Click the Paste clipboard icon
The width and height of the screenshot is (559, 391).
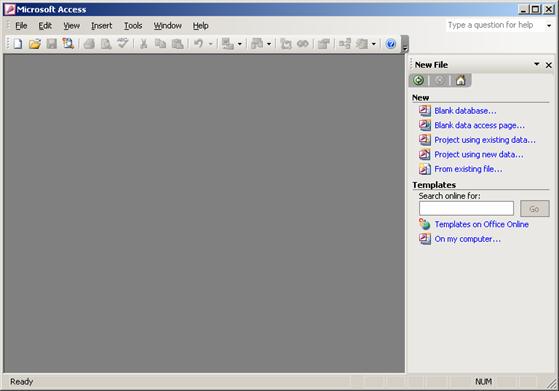pyautogui.click(x=177, y=44)
